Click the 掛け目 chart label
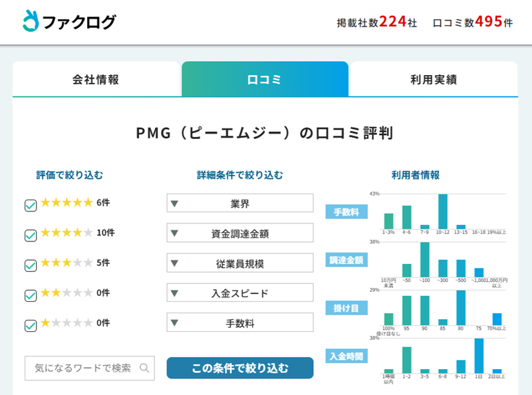Image resolution: width=532 pixels, height=395 pixels. [x=346, y=308]
